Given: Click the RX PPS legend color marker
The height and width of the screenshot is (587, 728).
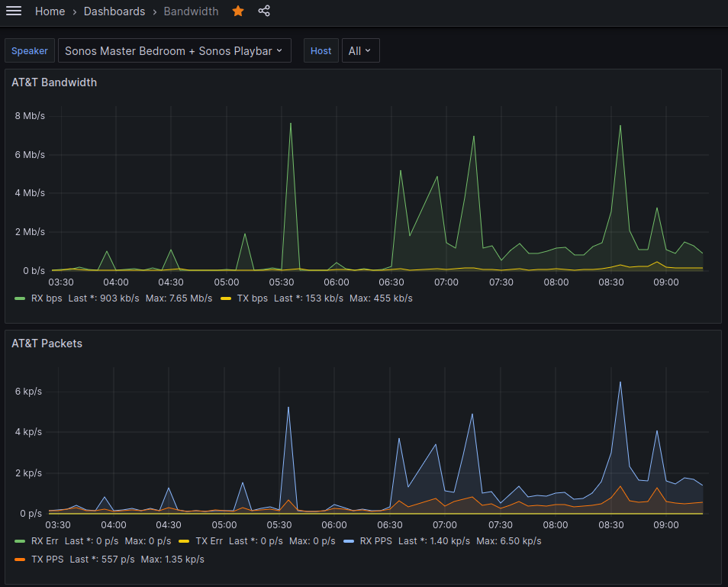Looking at the screenshot, I should coord(350,540).
